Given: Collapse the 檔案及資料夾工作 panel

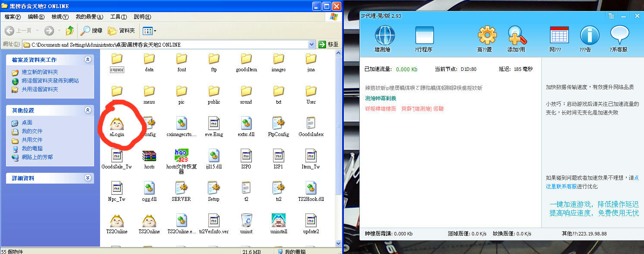Looking at the screenshot, I should pyautogui.click(x=88, y=60).
